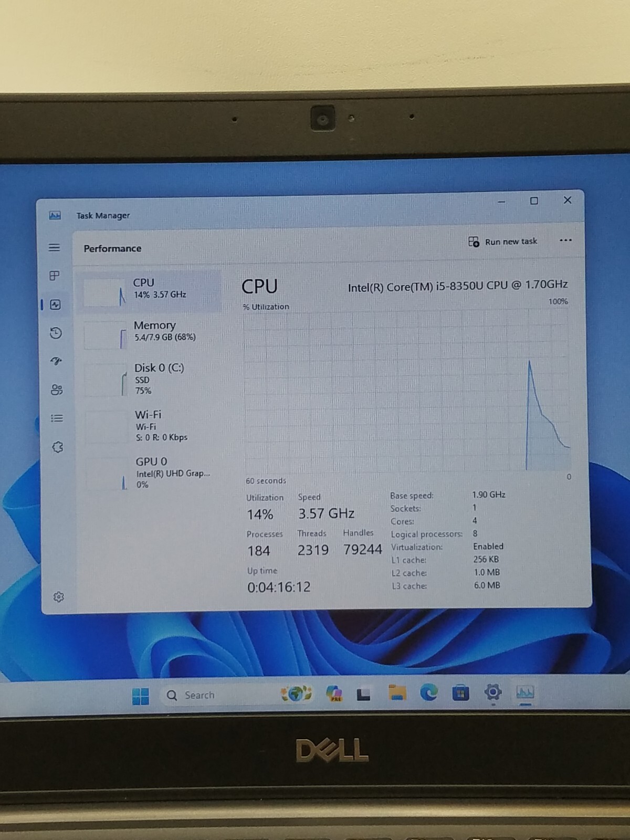Click the globe search highlight icon in taskbar

(x=297, y=694)
